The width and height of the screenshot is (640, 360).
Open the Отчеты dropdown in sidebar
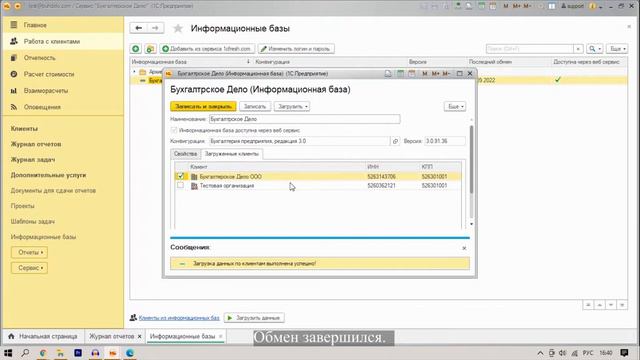[29, 252]
